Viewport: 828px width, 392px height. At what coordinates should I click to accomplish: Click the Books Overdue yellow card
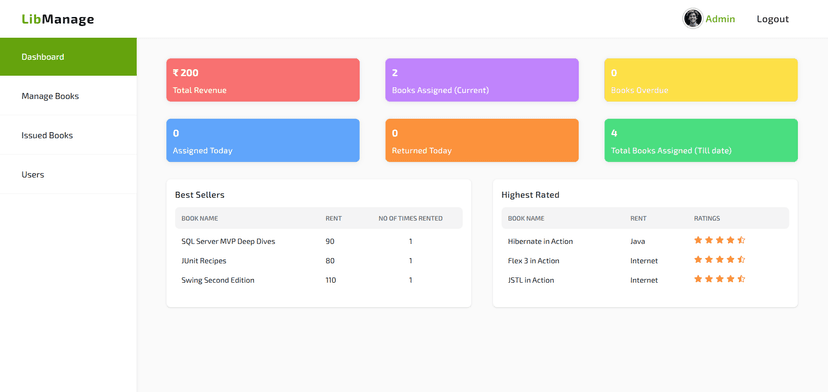pos(701,80)
